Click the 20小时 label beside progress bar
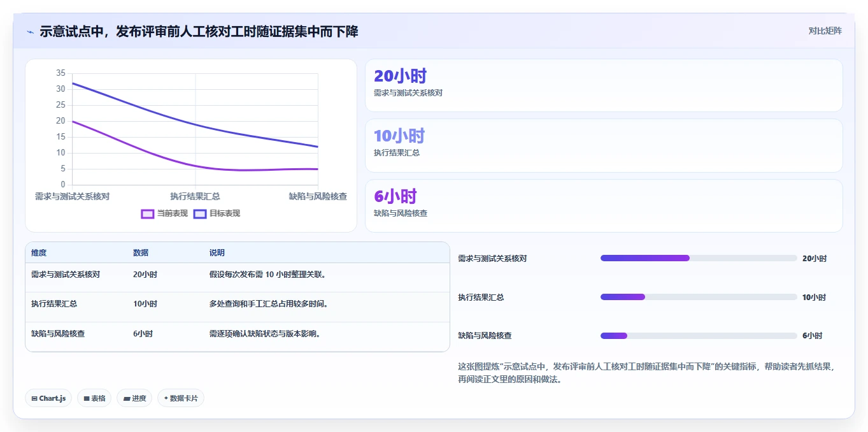Viewport: 868px width, 432px height. pyautogui.click(x=815, y=259)
